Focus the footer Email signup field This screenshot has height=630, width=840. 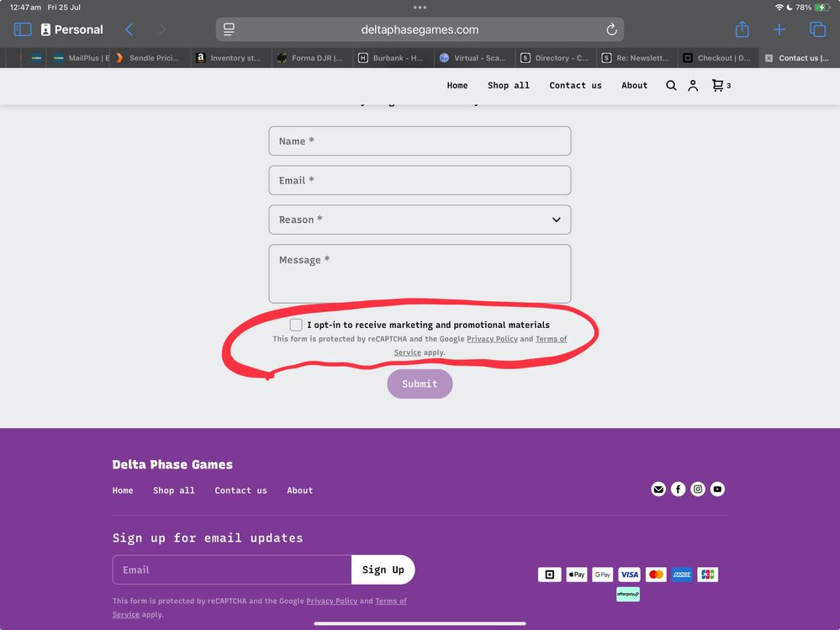(x=232, y=569)
